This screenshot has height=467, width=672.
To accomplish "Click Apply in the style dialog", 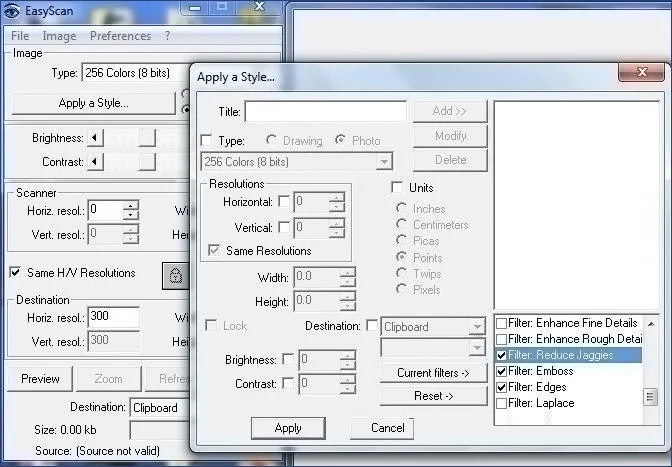I will 288,428.
